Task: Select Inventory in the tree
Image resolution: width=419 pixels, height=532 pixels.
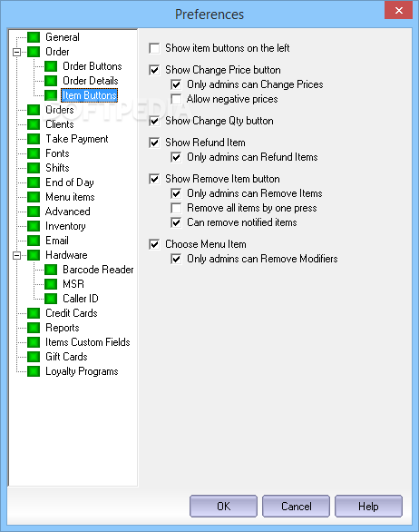Action: [65, 226]
